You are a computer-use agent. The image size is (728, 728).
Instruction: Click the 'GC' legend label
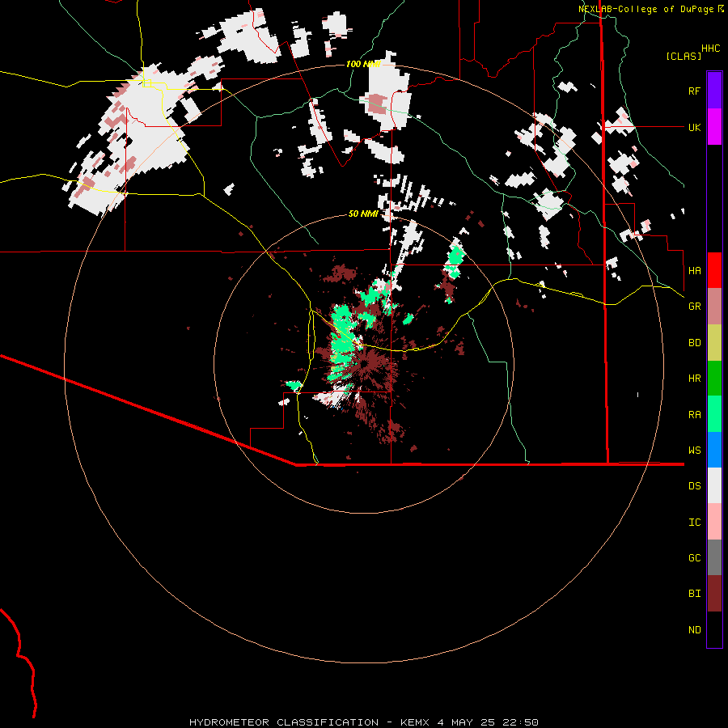point(694,558)
